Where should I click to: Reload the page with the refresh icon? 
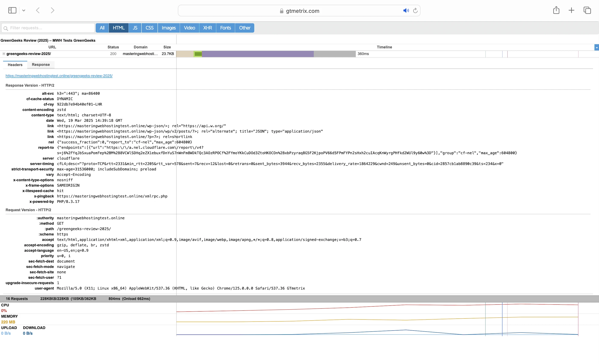[415, 11]
